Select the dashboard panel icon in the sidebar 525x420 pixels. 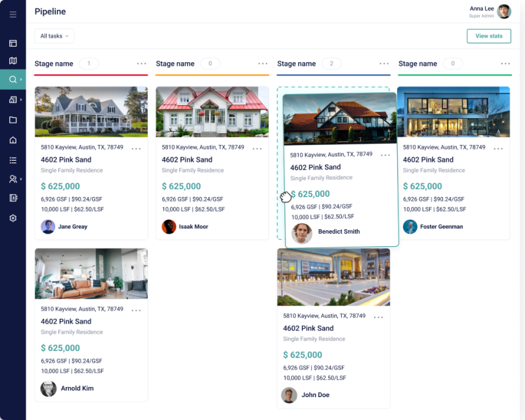click(12, 43)
